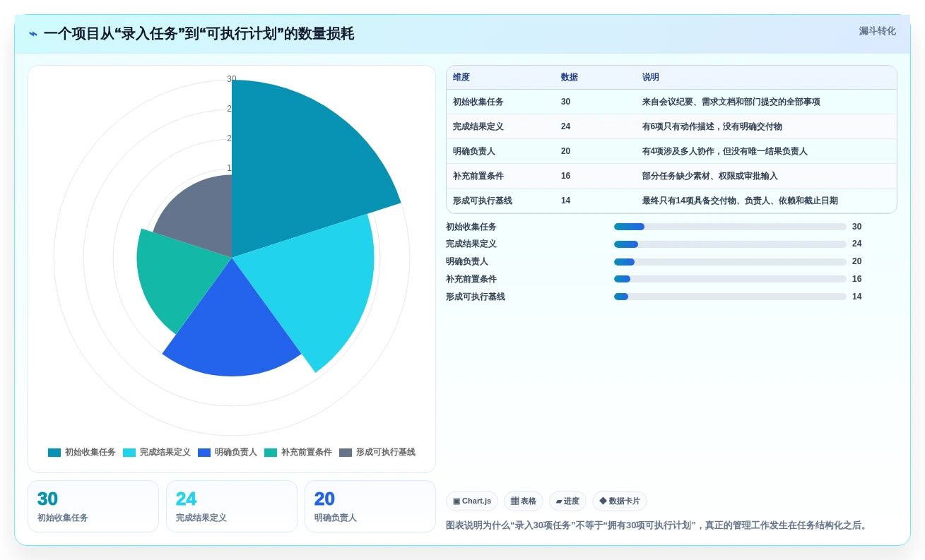
Task: Click description 有6项只有动作描述，没有明确交付物
Action: (712, 126)
